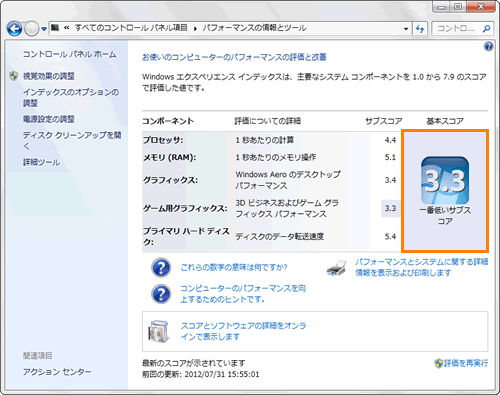
Task: Open the address bar history dropdown
Action: click(406, 29)
